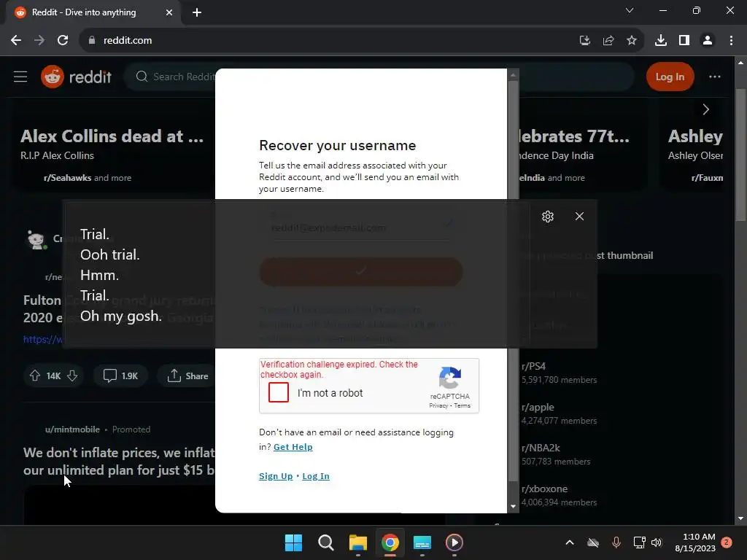Select the Reddit - Dive into anything tab

point(93,12)
